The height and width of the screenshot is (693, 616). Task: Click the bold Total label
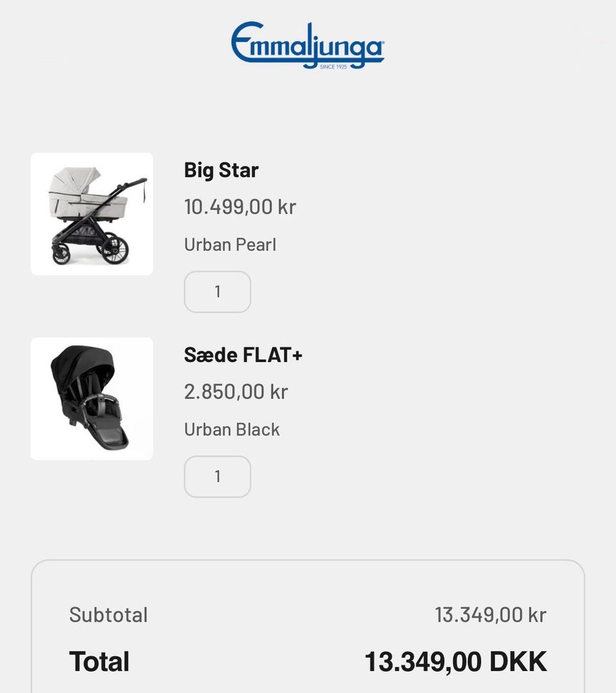tap(99, 662)
